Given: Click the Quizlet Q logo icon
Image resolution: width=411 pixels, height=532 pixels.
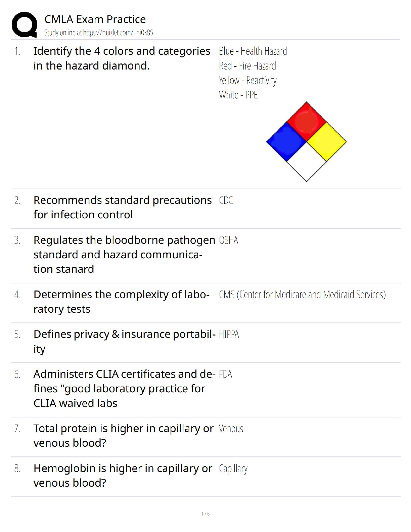Looking at the screenshot, I should 24,25.
